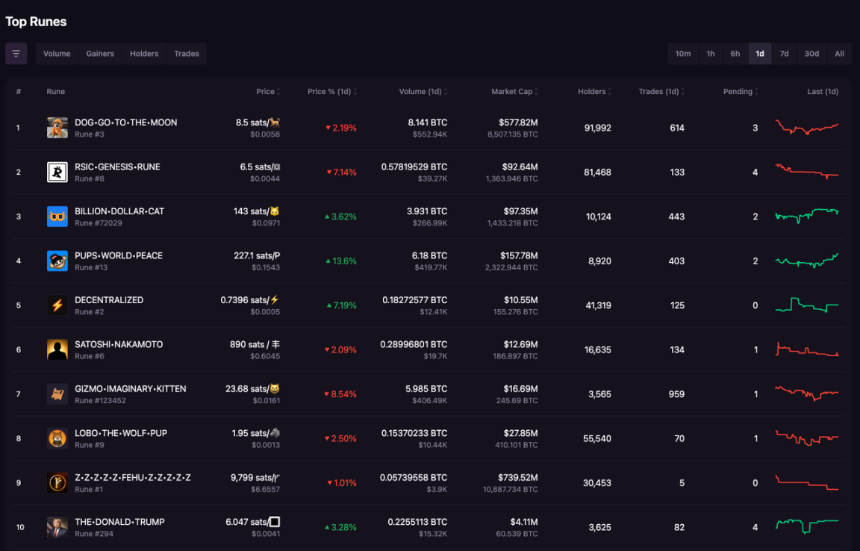
Task: Sort by Price column arrows
Action: click(x=279, y=92)
